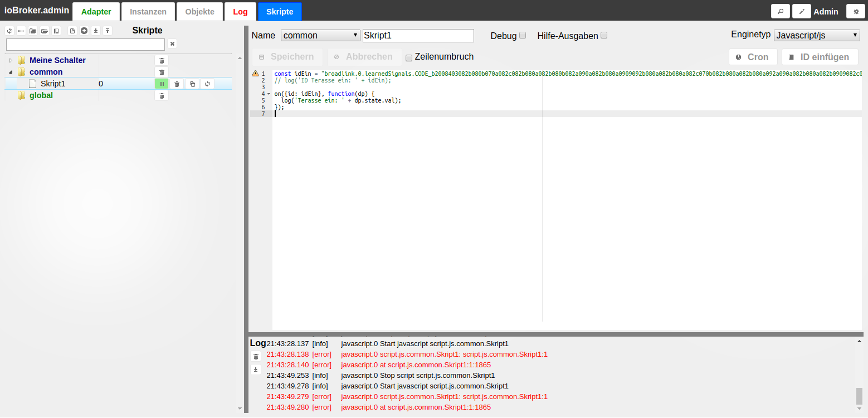Image resolution: width=868 pixels, height=418 pixels.
Task: Open settings with header gear icon
Action: 856,11
